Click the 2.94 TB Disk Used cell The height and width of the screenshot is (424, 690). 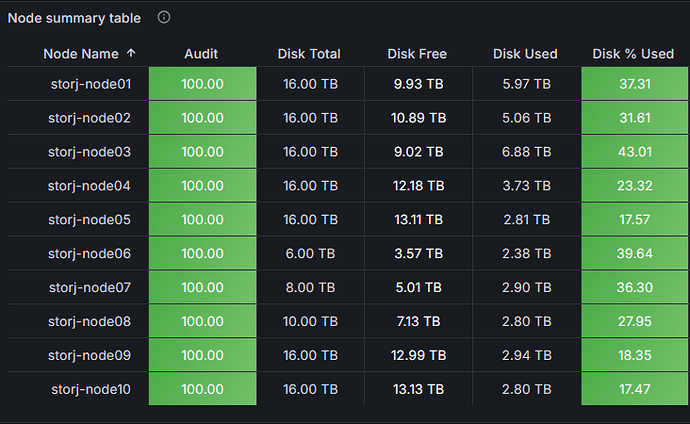(x=527, y=355)
